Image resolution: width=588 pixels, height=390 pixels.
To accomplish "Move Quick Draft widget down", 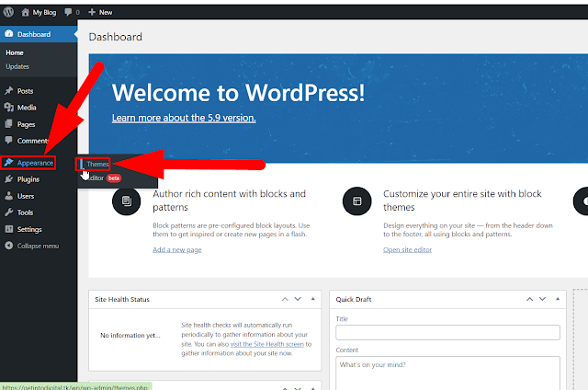I will click(542, 299).
